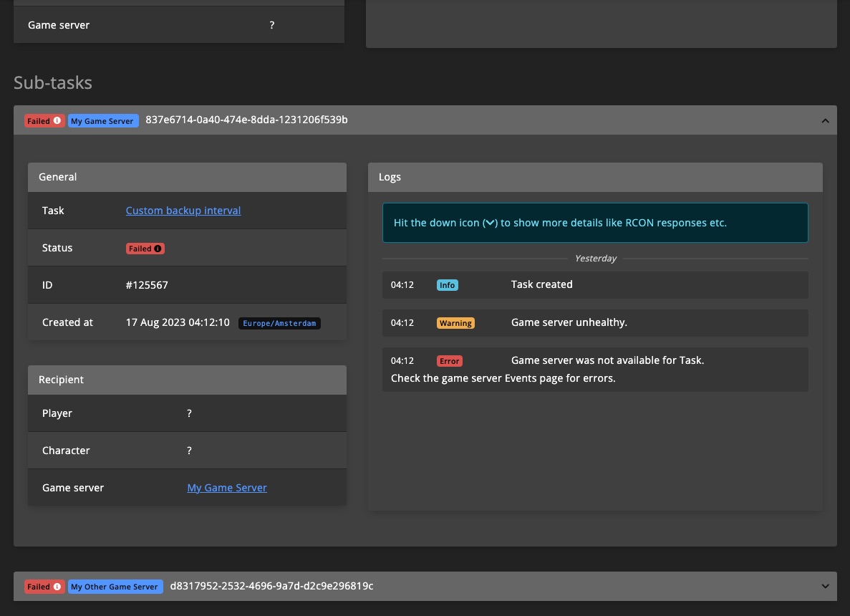Click the Info badge on the Task created log

(x=447, y=284)
